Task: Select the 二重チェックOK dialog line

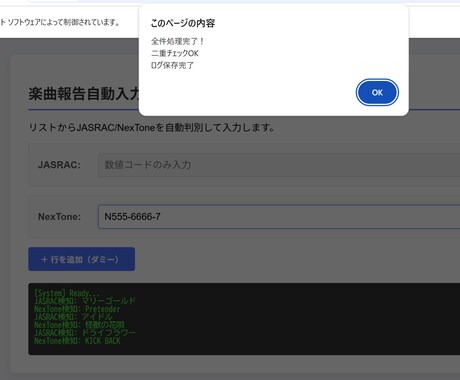Action: 175,53
